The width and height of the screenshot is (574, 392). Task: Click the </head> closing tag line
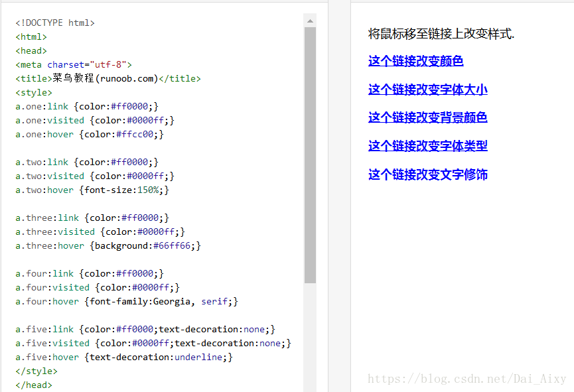click(x=34, y=385)
